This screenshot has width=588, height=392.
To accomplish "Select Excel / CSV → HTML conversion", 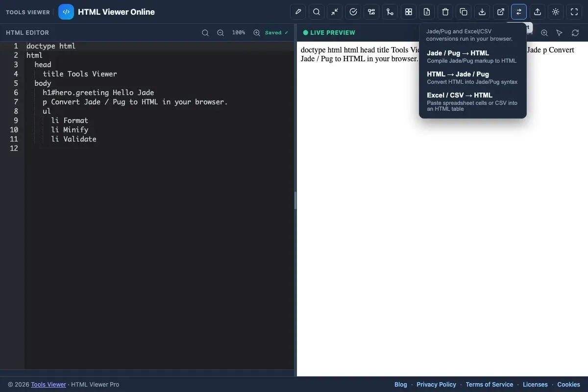I will (473, 102).
